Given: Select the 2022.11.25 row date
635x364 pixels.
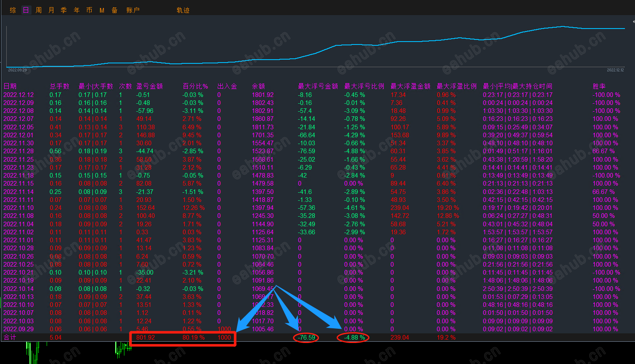Looking at the screenshot, I should pyautogui.click(x=18, y=160).
